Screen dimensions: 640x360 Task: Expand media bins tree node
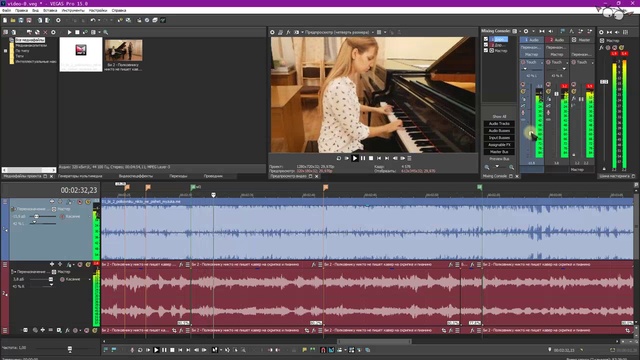coord(5,51)
